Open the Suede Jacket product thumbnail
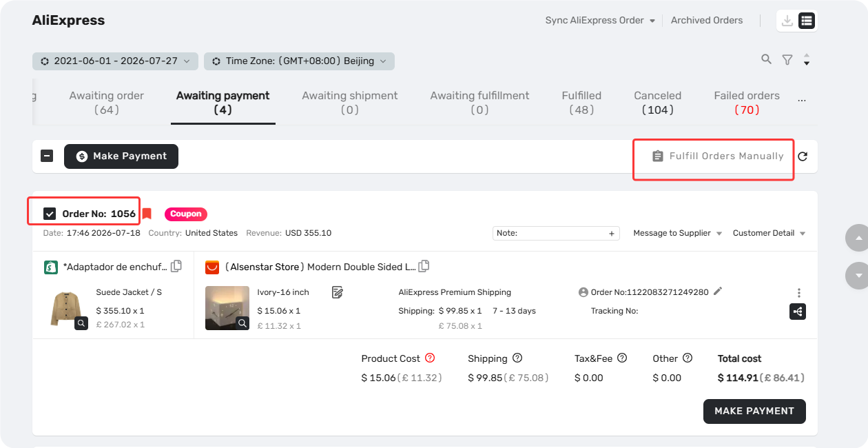This screenshot has width=868, height=448. click(x=65, y=308)
